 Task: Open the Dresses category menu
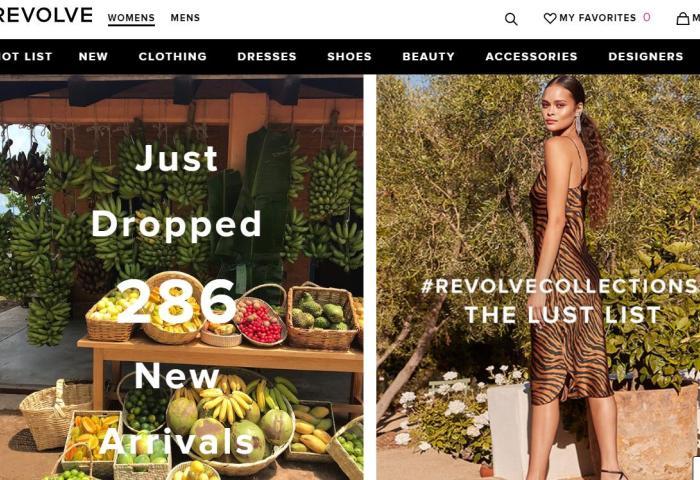(267, 56)
